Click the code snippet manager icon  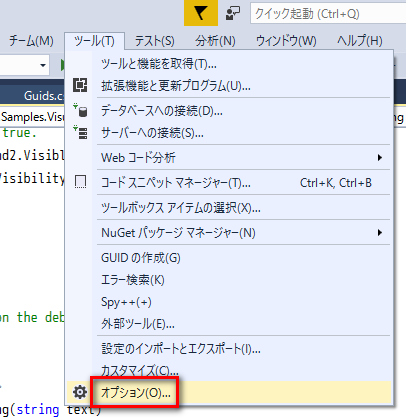point(80,182)
